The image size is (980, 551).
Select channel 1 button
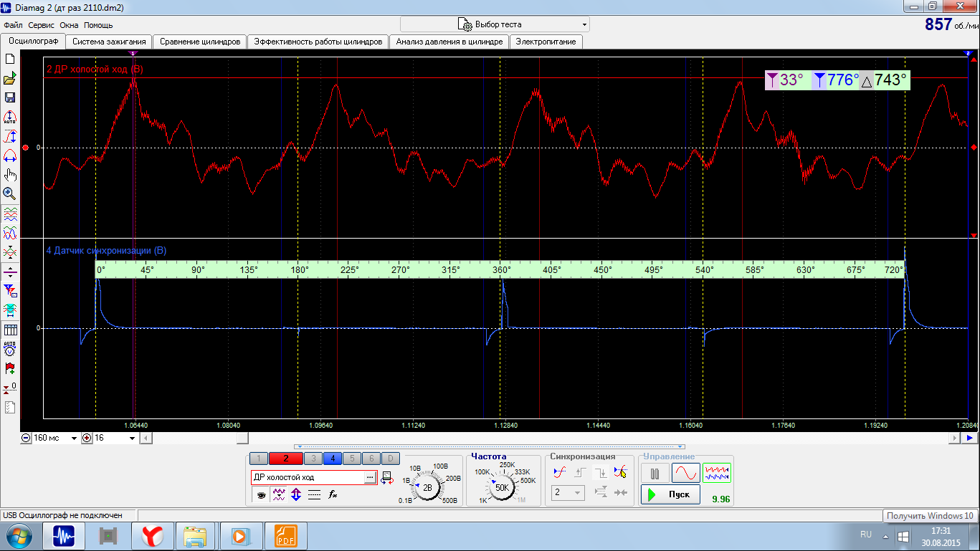pyautogui.click(x=259, y=459)
